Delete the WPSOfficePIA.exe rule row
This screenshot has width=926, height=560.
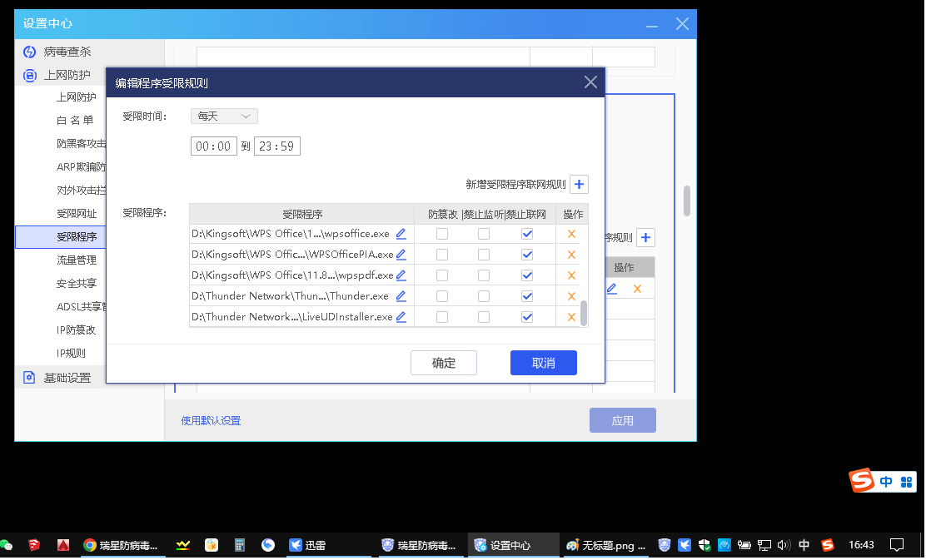point(571,255)
